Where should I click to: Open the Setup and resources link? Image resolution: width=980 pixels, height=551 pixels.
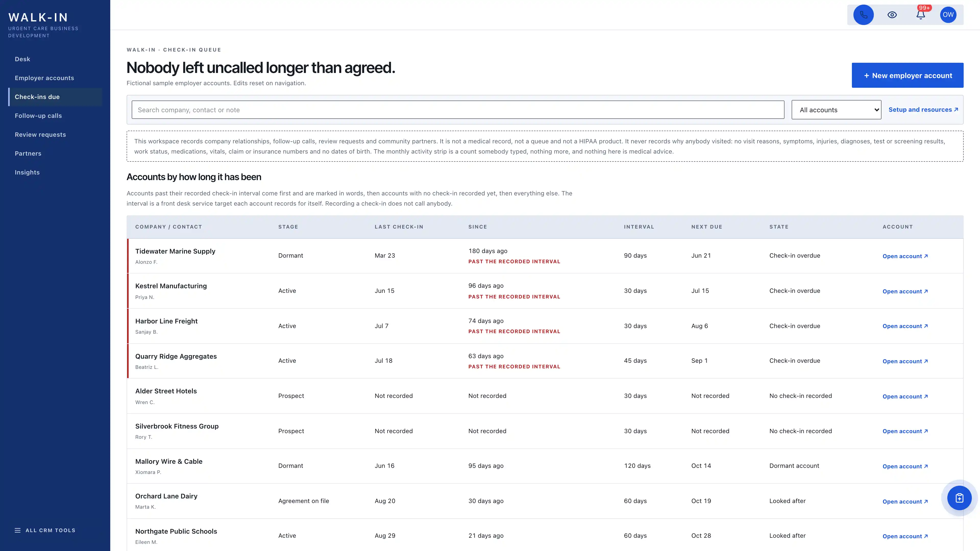point(923,109)
